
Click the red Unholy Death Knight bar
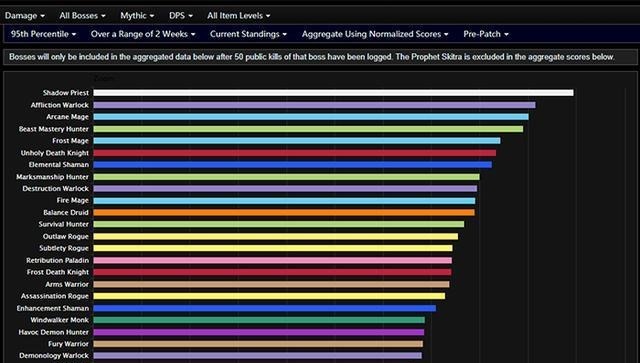pyautogui.click(x=295, y=153)
